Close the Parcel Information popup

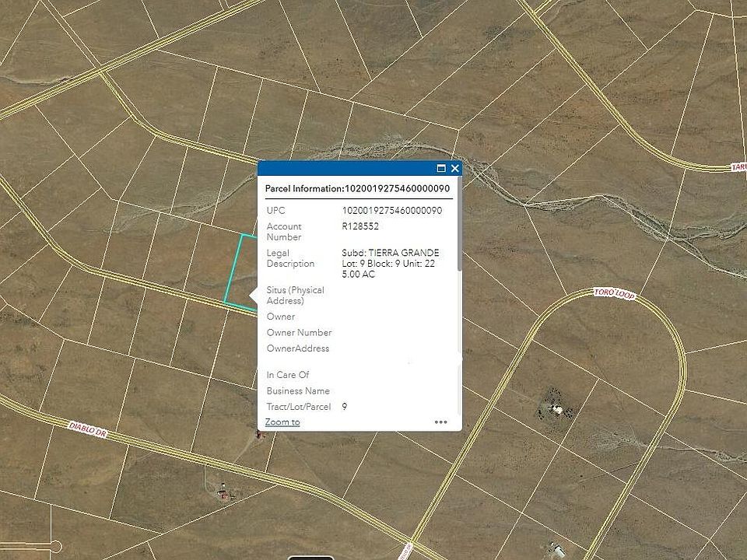tap(455, 168)
